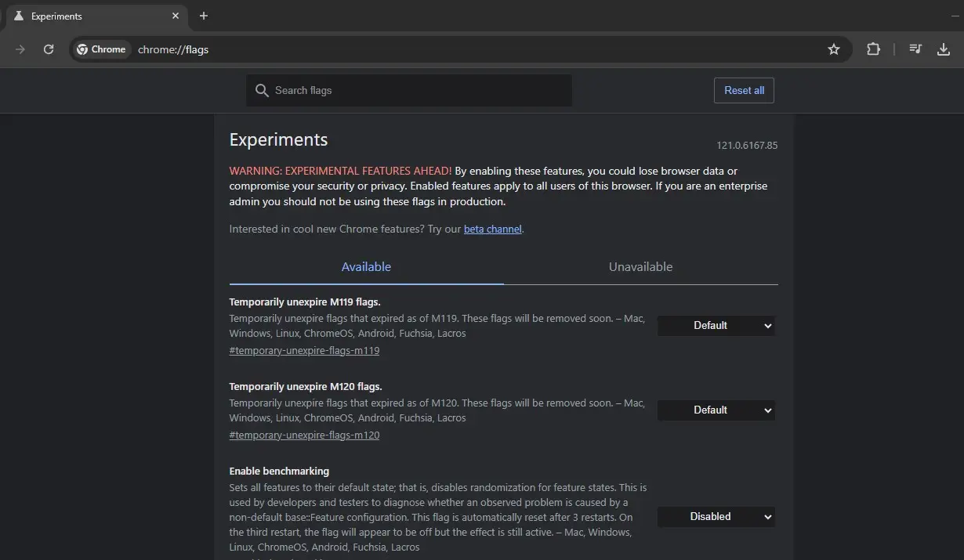964x560 pixels.
Task: Reload the chrome://flags page
Action: point(49,49)
